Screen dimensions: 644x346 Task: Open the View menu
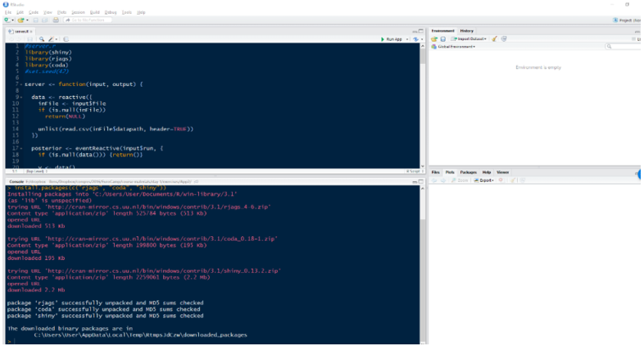pyautogui.click(x=48, y=12)
